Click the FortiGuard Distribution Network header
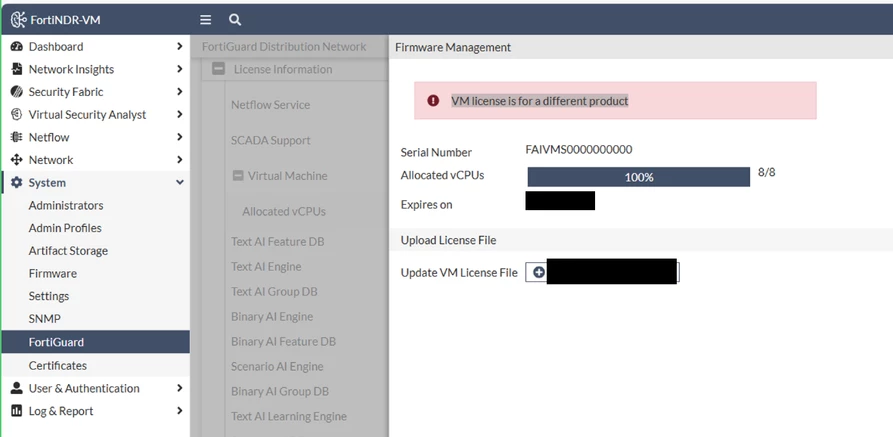This screenshot has height=437, width=893. pos(284,47)
